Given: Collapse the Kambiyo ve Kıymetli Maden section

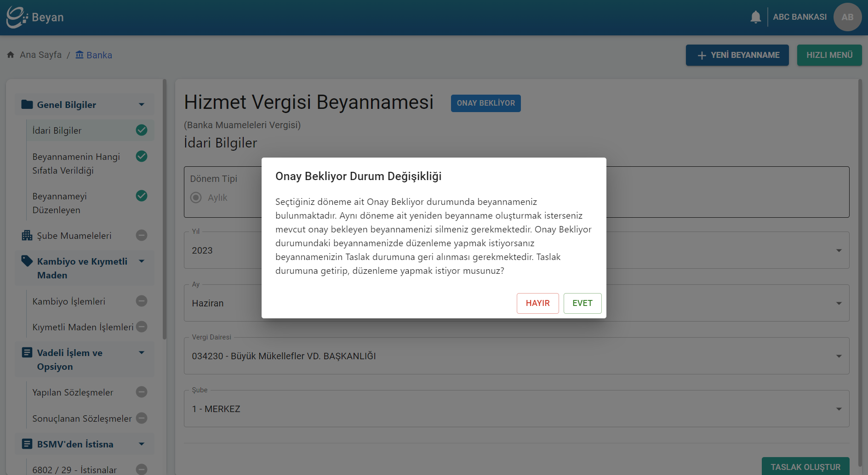Looking at the screenshot, I should [x=142, y=261].
